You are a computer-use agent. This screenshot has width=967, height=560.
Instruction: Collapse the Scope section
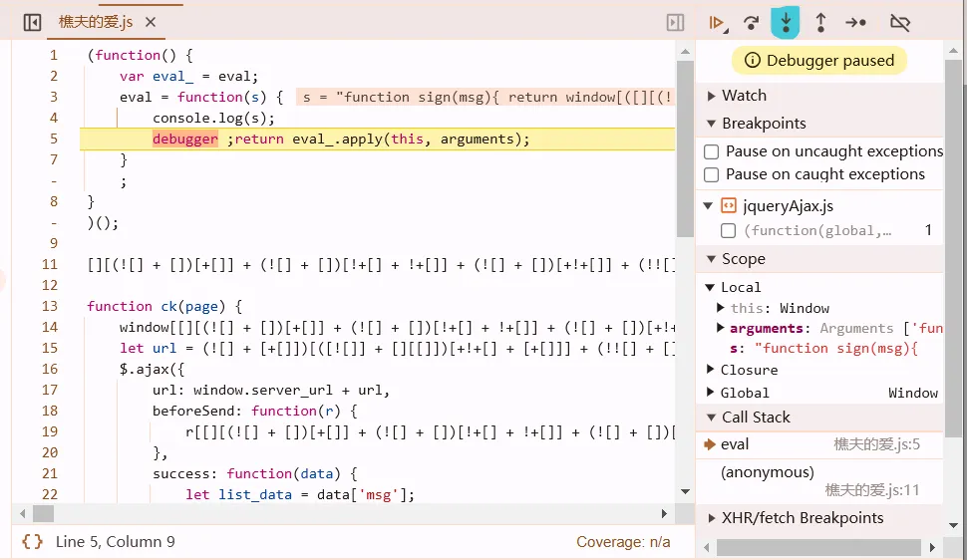click(712, 259)
